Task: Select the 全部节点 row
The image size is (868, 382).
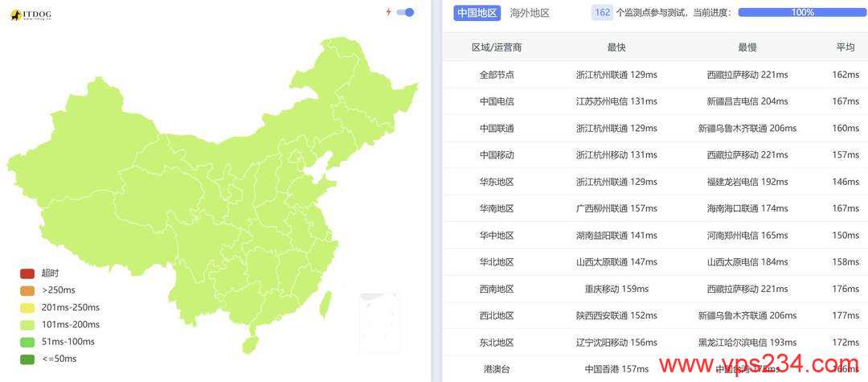Action: [x=497, y=75]
